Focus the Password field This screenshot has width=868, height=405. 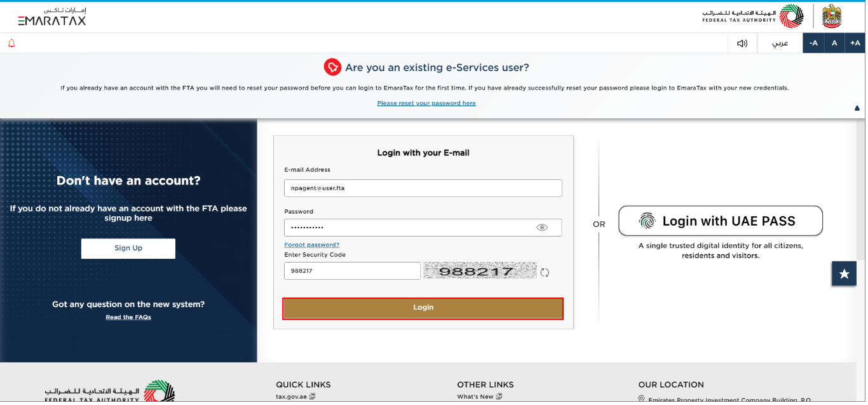[423, 228]
